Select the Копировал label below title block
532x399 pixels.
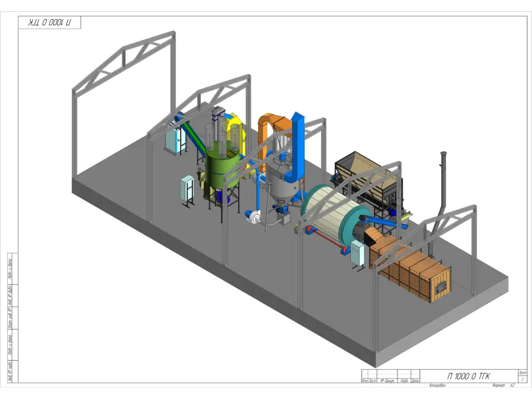[437, 385]
